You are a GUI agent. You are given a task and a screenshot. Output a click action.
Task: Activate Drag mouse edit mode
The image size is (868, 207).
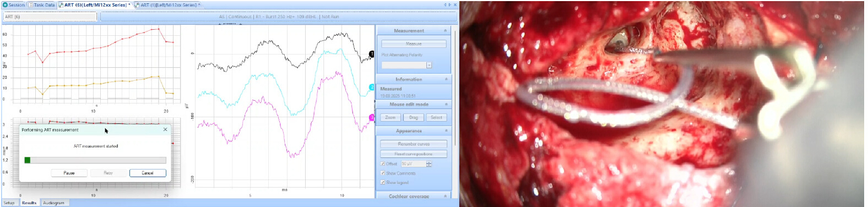[414, 117]
